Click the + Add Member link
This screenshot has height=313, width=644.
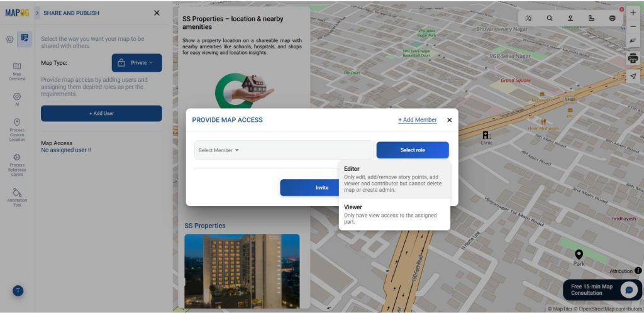(x=418, y=120)
